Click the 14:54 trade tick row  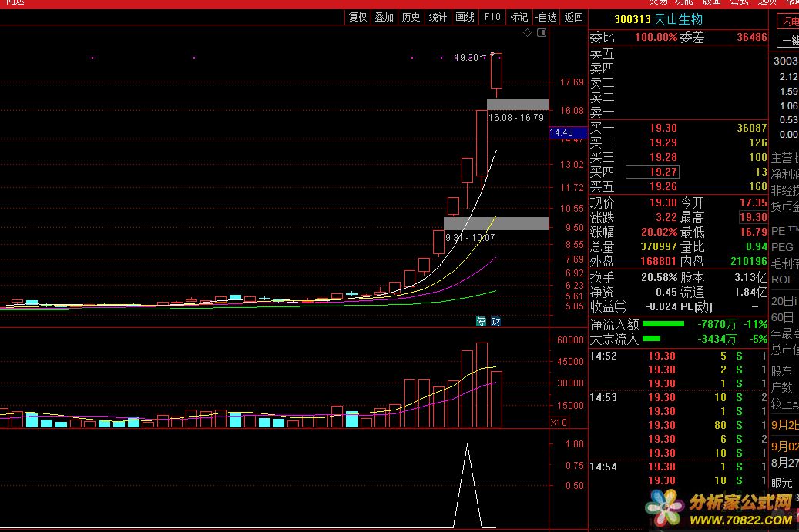[678, 467]
